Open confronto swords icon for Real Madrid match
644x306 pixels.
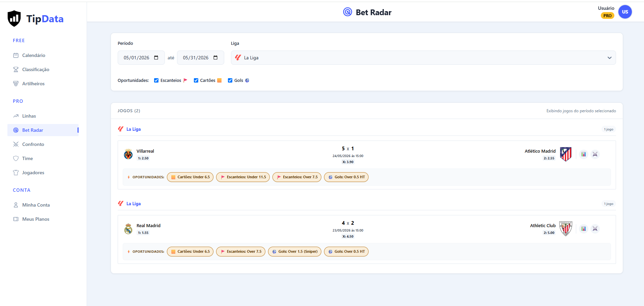pos(595,228)
